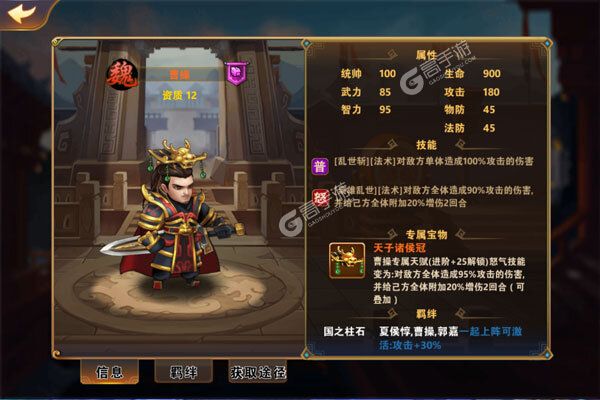The image size is (600, 400).
Task: Tap the 专属宝物 section header
Action: pos(426,235)
